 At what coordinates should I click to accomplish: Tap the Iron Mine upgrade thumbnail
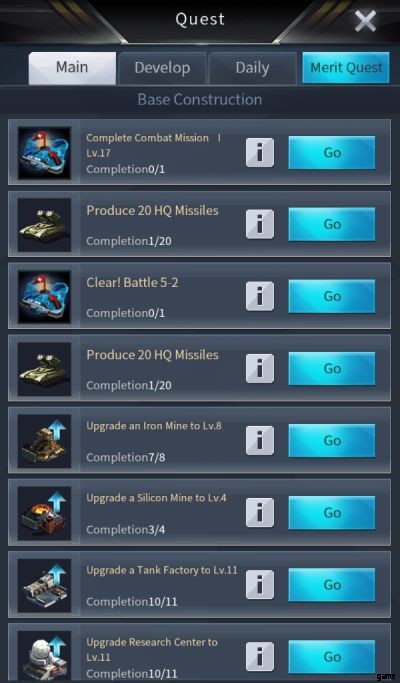(x=44, y=441)
